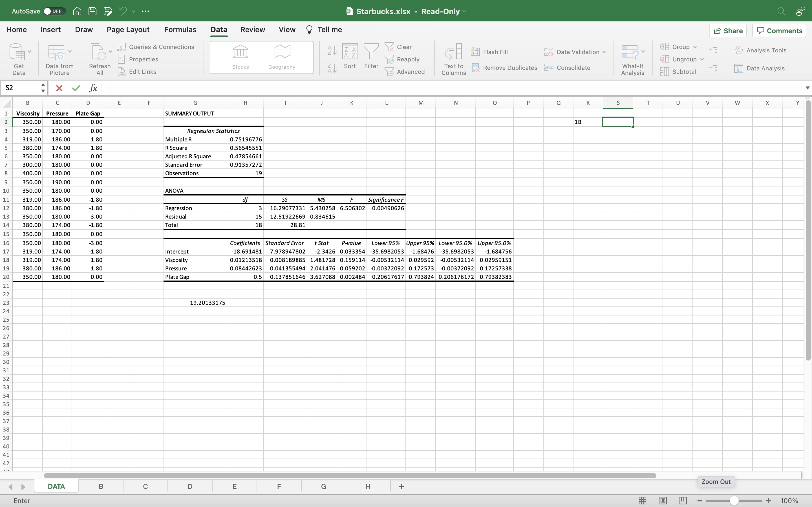Open the What-If Analysis dropdown

(643, 51)
